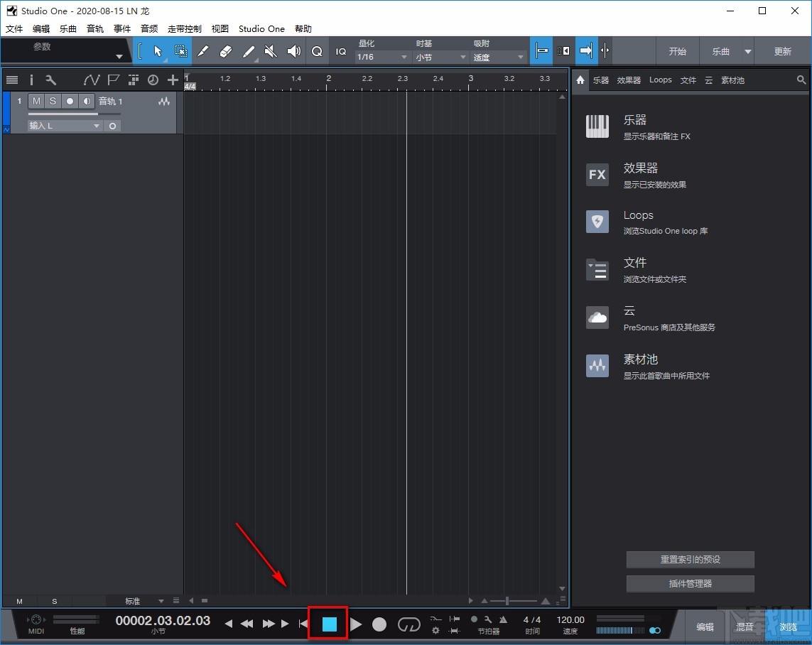812x645 pixels.
Task: Toggle loop active in transport
Action: point(408,624)
